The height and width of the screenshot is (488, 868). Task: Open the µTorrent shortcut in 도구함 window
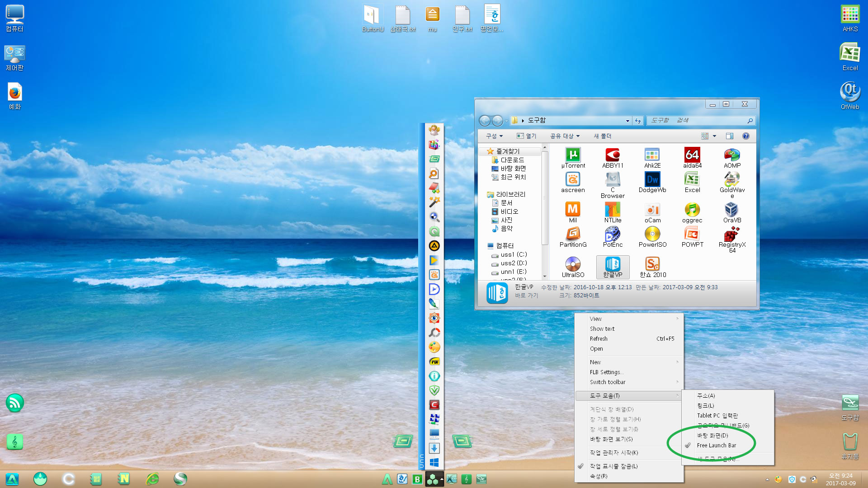pos(573,158)
